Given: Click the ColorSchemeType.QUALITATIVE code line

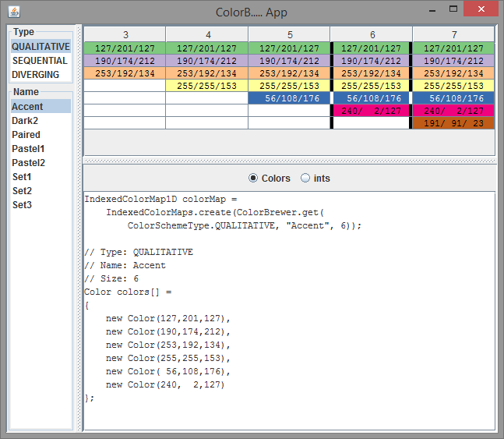Looking at the screenshot, I should click(x=245, y=225).
